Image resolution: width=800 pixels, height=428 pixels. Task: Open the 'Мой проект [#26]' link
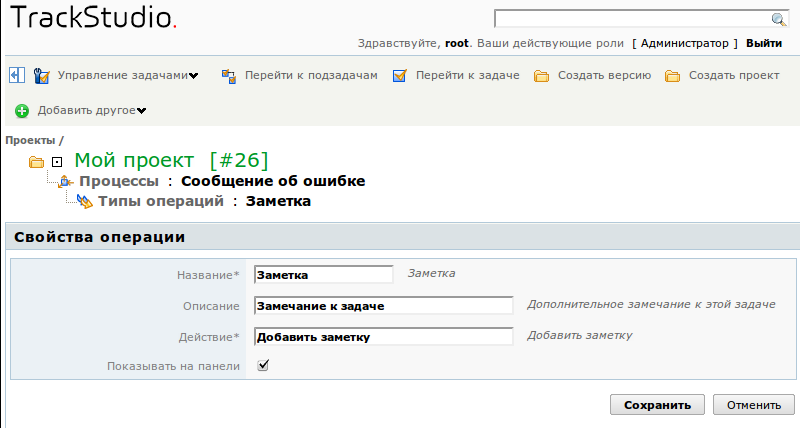tap(171, 160)
